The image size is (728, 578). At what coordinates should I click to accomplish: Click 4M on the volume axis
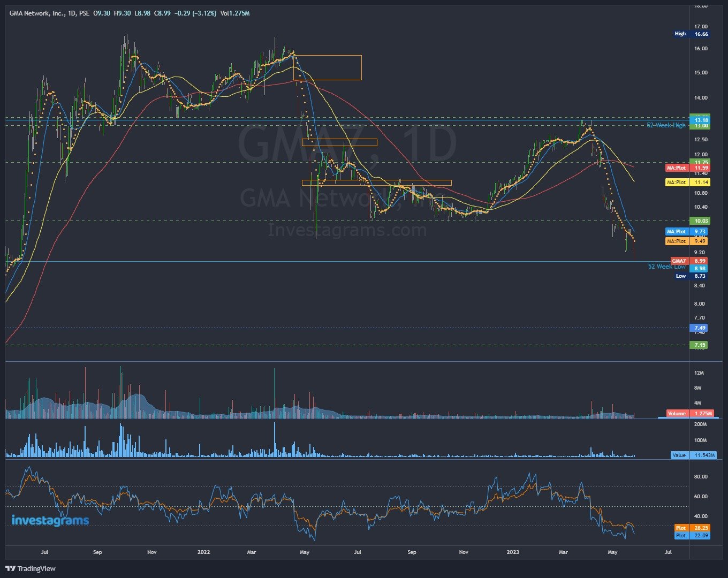point(697,403)
